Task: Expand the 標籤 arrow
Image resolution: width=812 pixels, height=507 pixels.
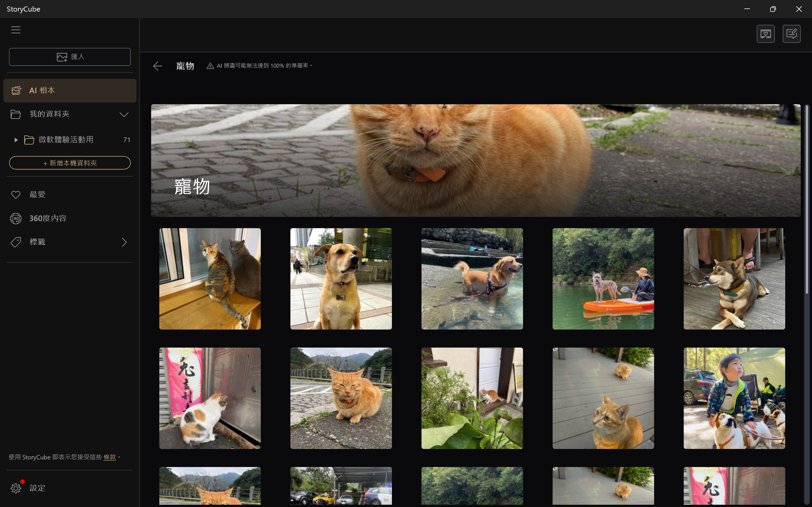Action: tap(124, 242)
